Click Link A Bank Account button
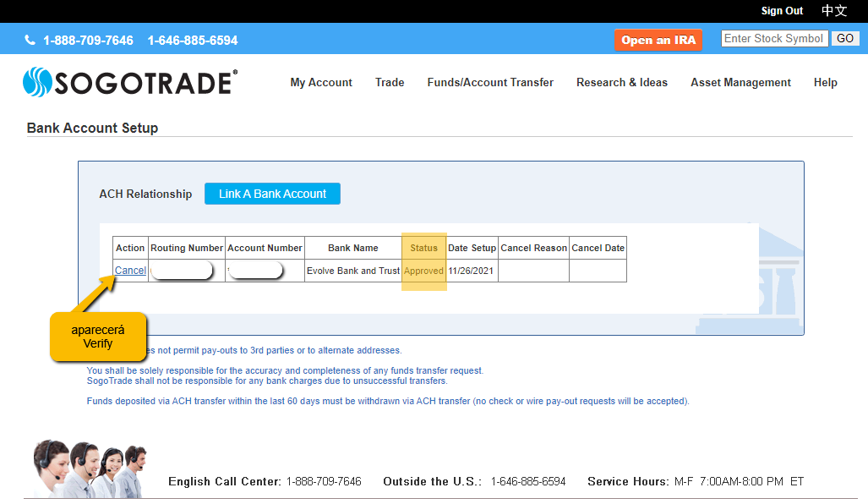This screenshot has width=868, height=504. pos(272,194)
